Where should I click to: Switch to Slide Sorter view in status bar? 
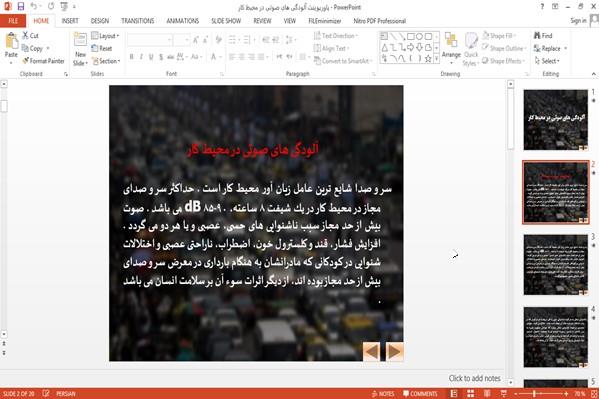[x=470, y=394]
